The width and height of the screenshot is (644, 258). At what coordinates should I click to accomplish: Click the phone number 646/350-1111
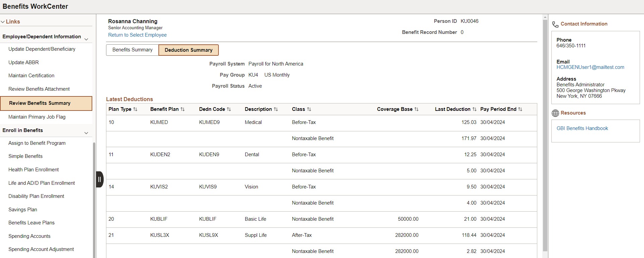coord(571,46)
